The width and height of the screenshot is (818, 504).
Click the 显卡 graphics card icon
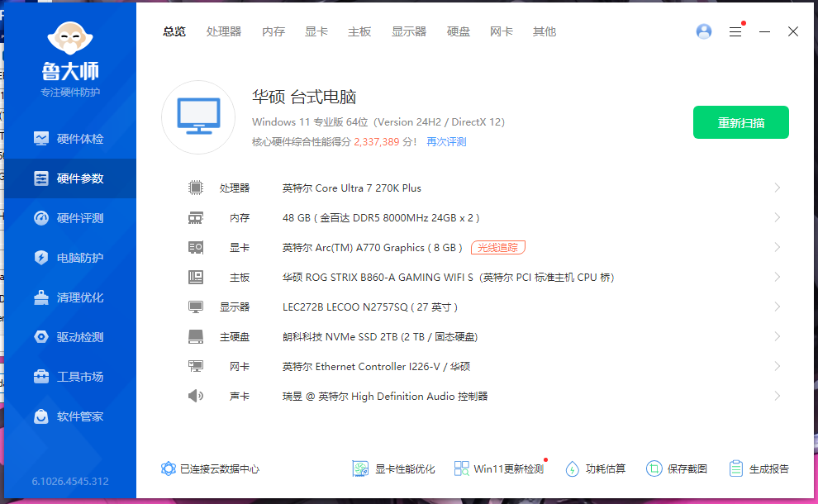[x=196, y=247]
